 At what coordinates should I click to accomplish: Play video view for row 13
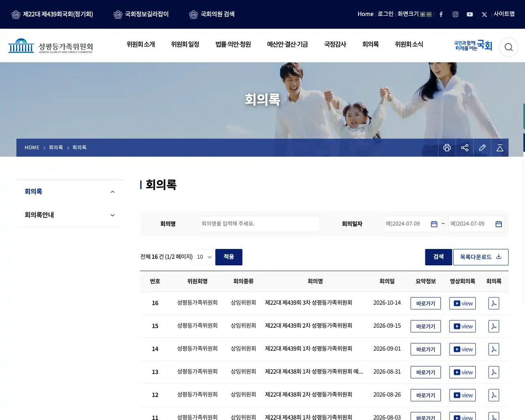click(x=463, y=372)
